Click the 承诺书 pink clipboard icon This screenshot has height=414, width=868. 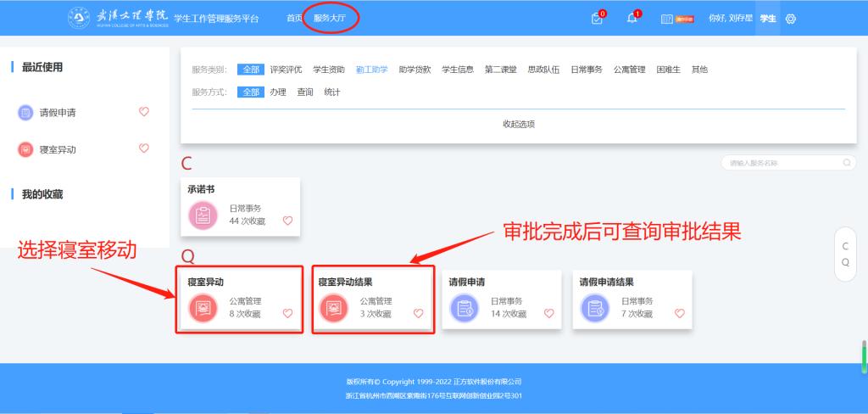click(x=203, y=215)
